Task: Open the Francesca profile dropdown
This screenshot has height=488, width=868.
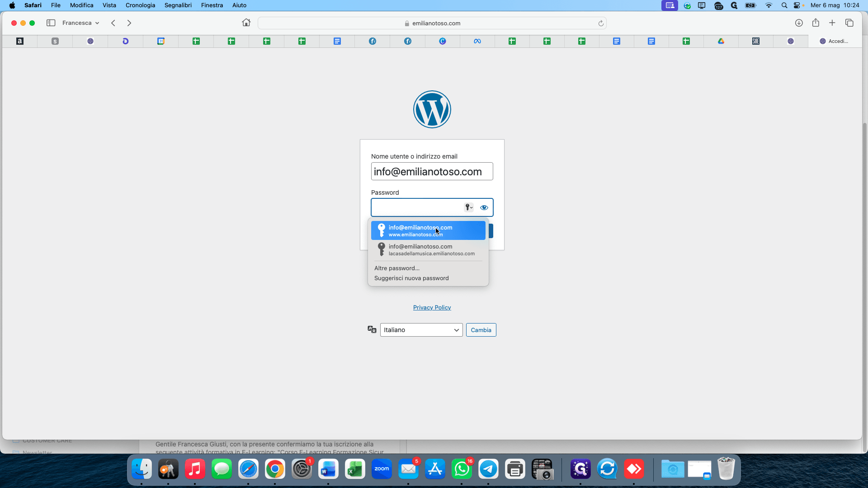Action: point(80,23)
